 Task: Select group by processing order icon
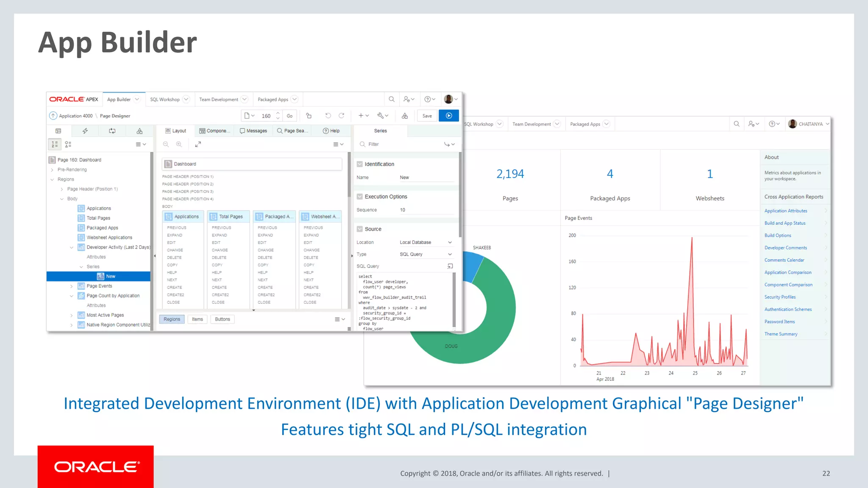(x=54, y=144)
